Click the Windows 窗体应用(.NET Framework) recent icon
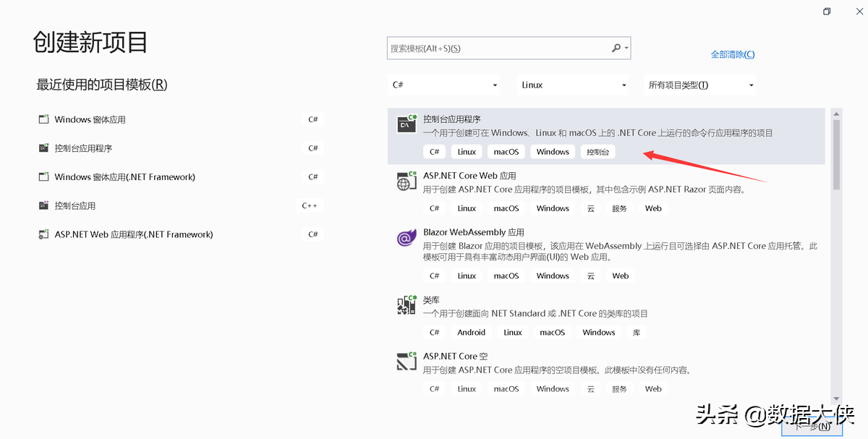This screenshot has width=868, height=439. click(43, 177)
